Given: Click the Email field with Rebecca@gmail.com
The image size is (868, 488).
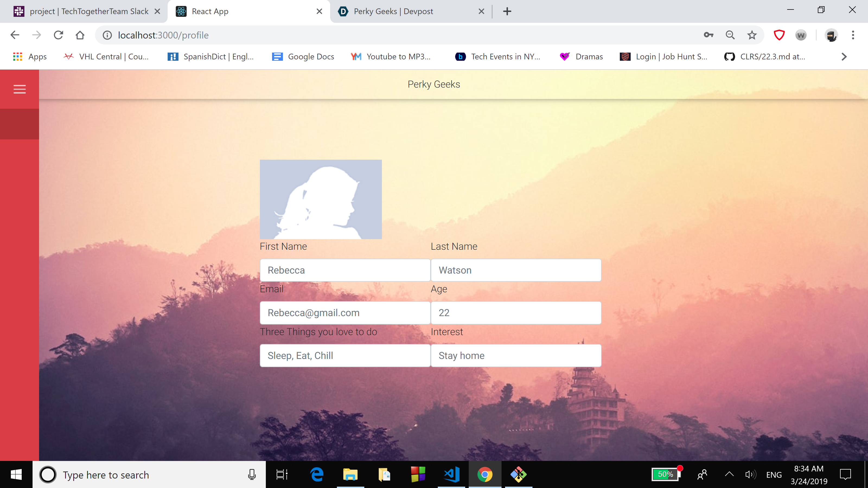Looking at the screenshot, I should tap(345, 313).
